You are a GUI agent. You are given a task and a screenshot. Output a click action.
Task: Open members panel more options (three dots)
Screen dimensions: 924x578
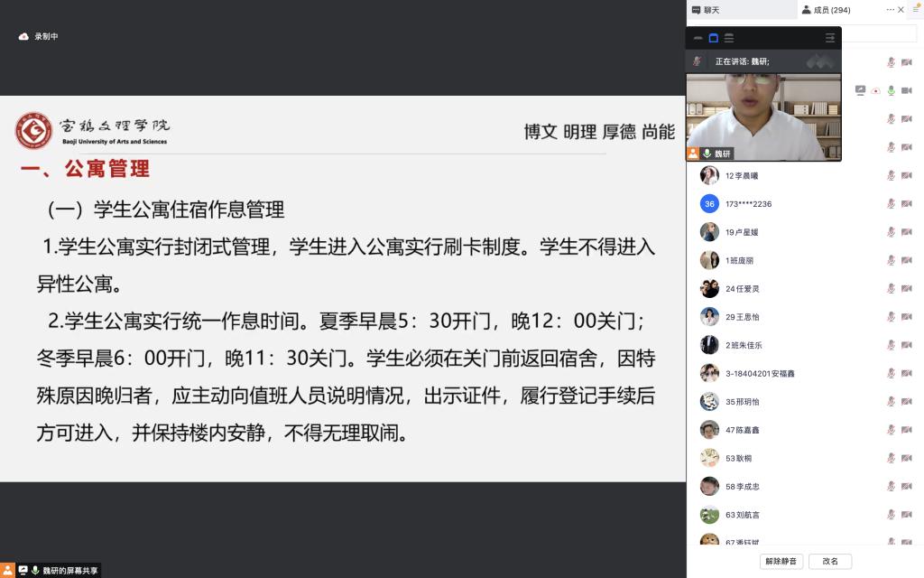890,9
